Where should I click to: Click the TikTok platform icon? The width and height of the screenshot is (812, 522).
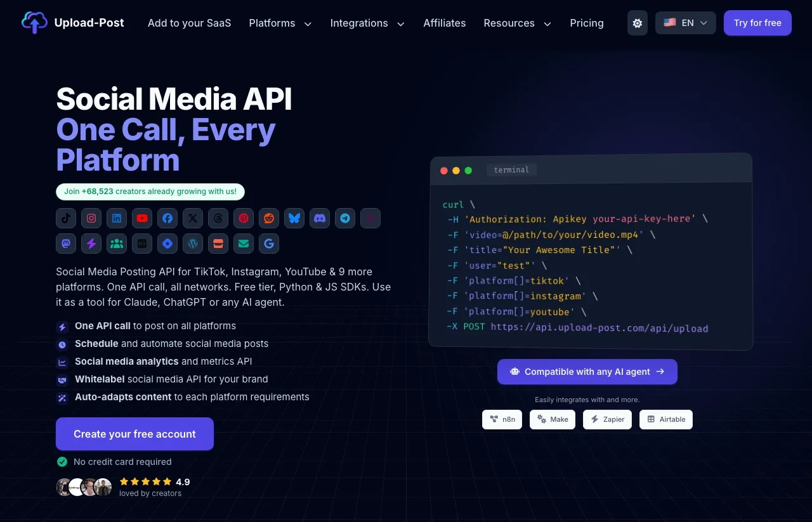(x=66, y=218)
